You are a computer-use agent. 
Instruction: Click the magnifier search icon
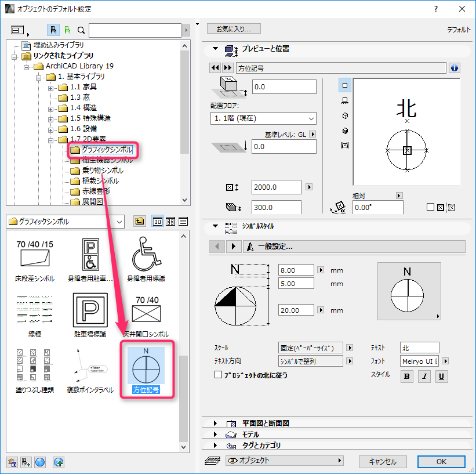tap(81, 30)
